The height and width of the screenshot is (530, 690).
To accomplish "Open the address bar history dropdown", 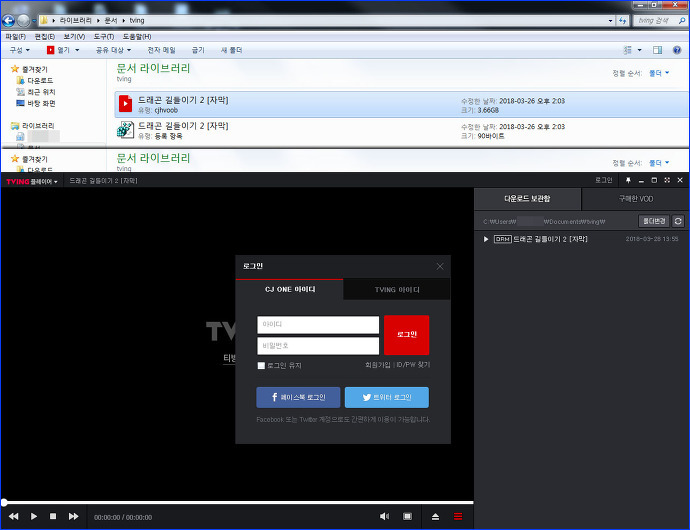I will [610, 20].
